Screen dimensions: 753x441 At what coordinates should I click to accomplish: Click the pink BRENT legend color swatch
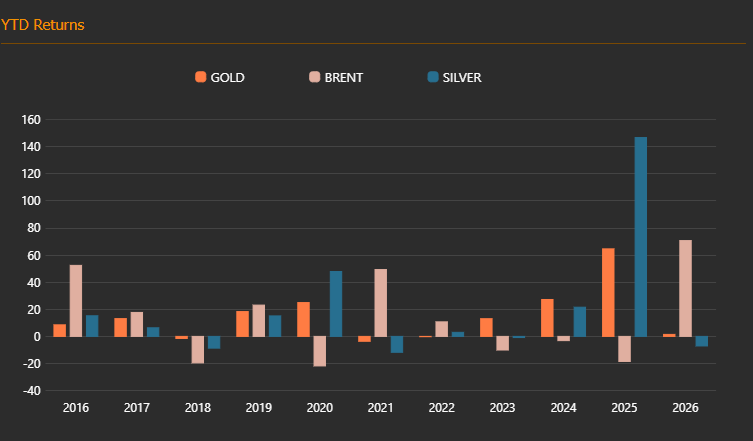pyautogui.click(x=315, y=77)
